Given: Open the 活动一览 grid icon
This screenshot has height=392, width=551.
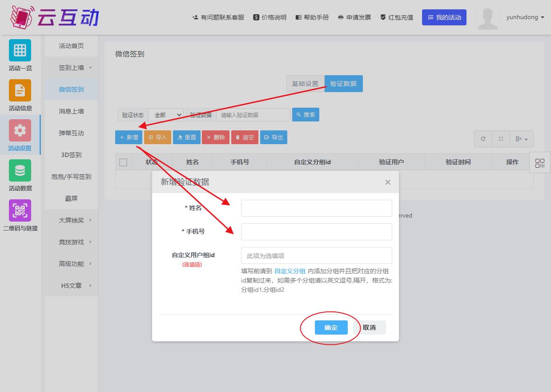Looking at the screenshot, I should (20, 50).
